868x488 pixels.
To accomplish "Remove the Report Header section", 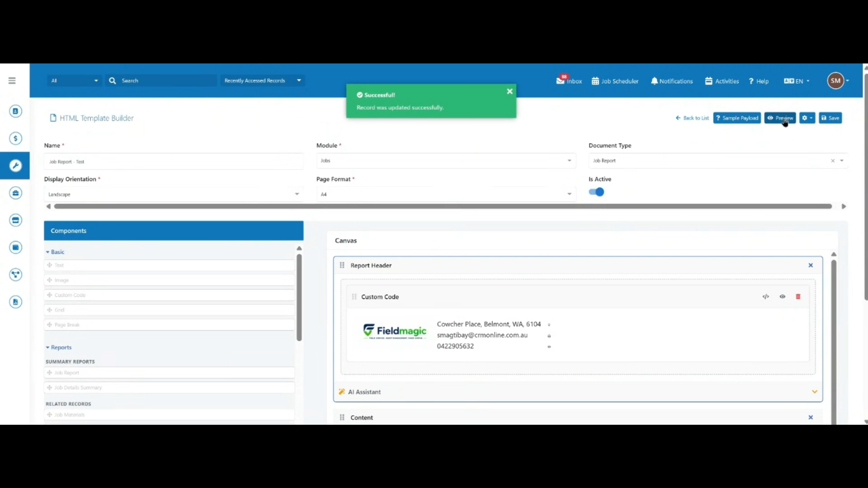I will tap(811, 265).
